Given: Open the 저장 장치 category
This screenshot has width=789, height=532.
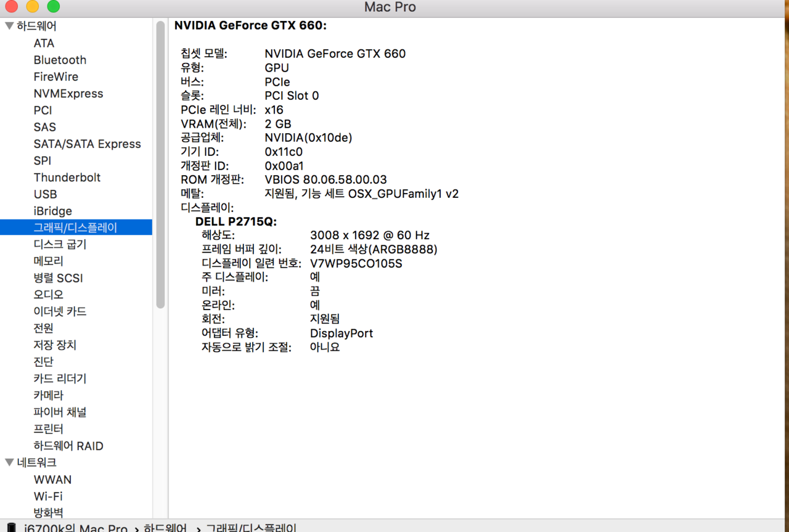Looking at the screenshot, I should click(55, 345).
